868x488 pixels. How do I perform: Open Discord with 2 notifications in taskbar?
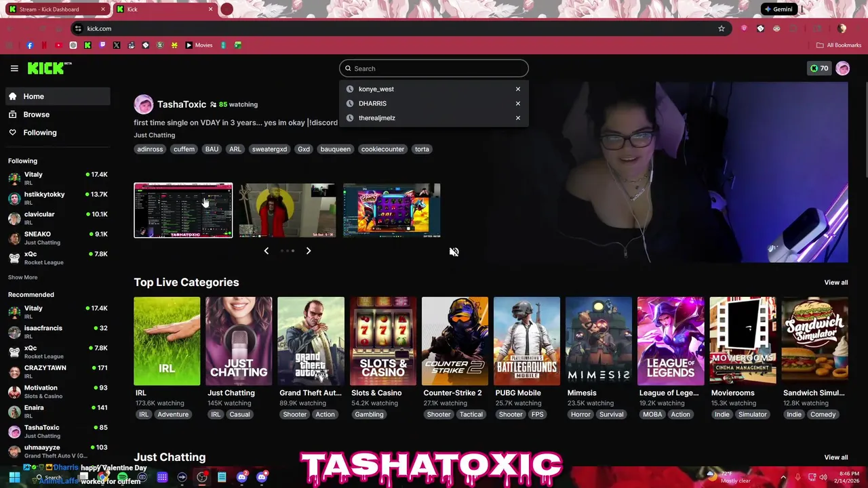(242, 478)
